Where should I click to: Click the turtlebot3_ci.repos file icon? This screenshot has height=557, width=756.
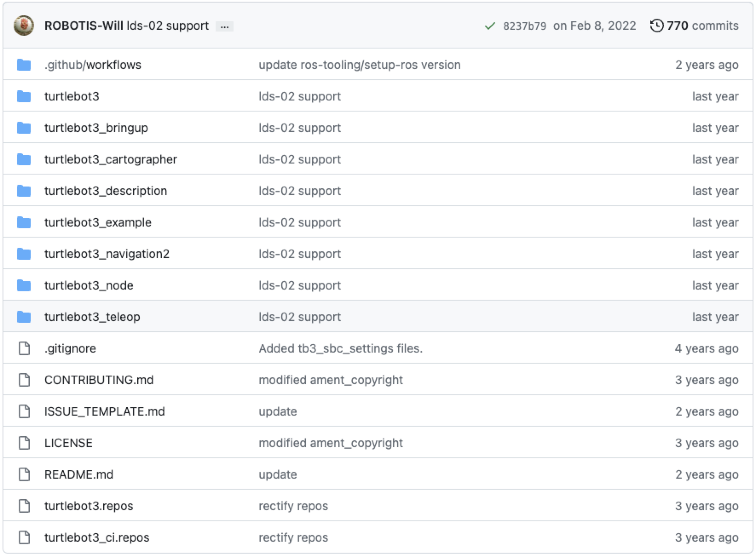(x=24, y=537)
